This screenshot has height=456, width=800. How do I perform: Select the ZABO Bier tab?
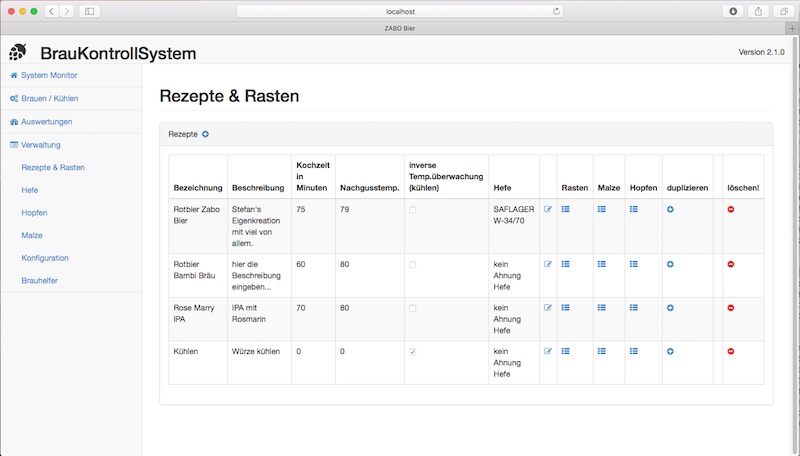coord(399,29)
